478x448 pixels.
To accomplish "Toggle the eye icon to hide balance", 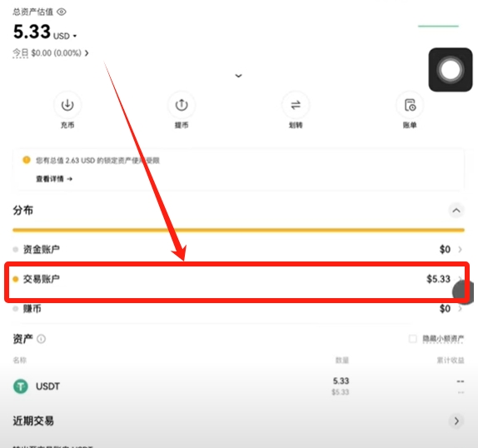I will 62,12.
